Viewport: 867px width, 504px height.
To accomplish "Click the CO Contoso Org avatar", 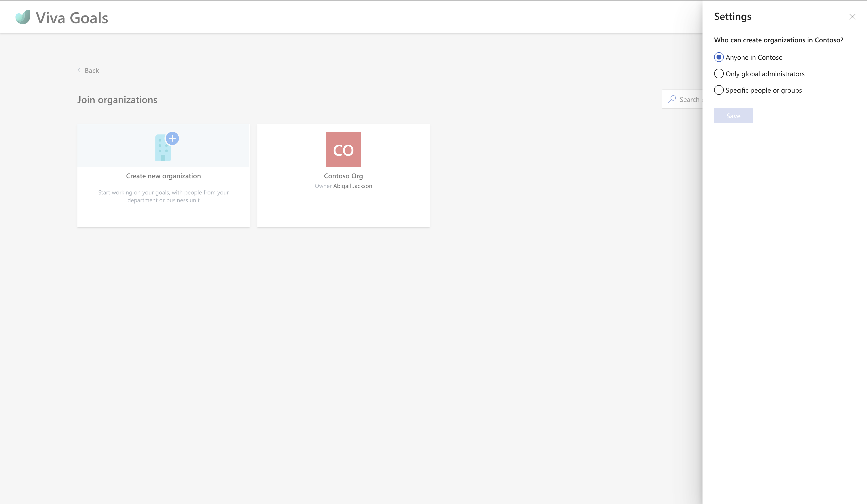I will 343,149.
